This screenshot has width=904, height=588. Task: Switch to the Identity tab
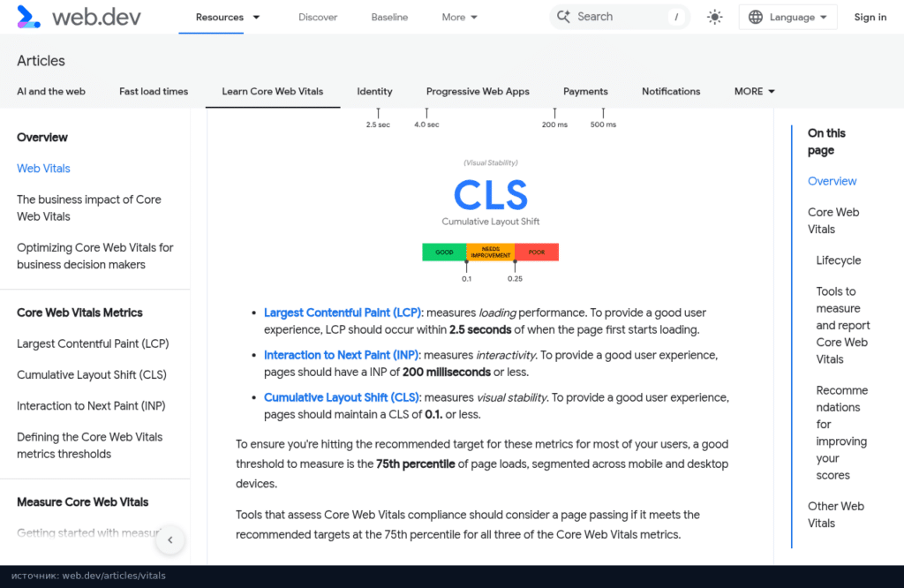point(374,91)
